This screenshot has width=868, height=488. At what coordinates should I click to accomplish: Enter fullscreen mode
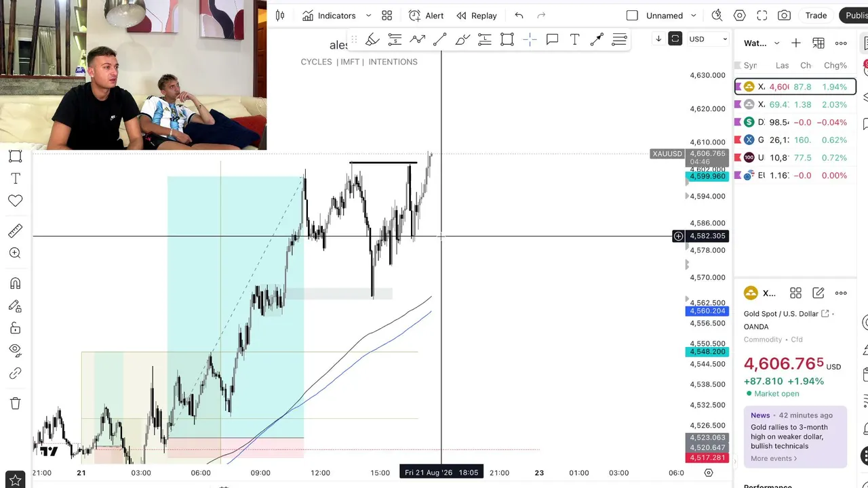click(x=762, y=16)
